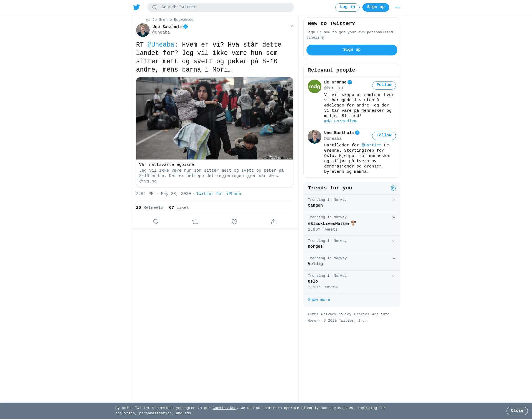Expand the tweet options chevron

pyautogui.click(x=291, y=26)
